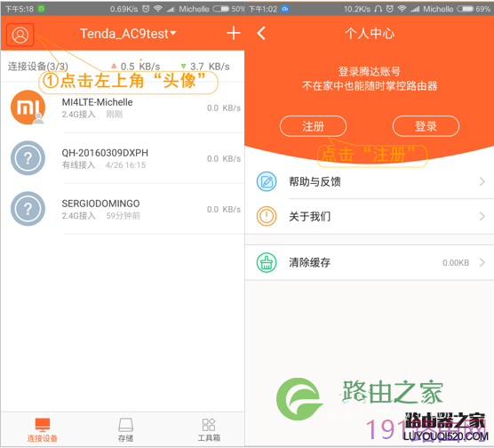
Task: Expand the 帮助与反馈 row chevron
Action: click(x=482, y=181)
